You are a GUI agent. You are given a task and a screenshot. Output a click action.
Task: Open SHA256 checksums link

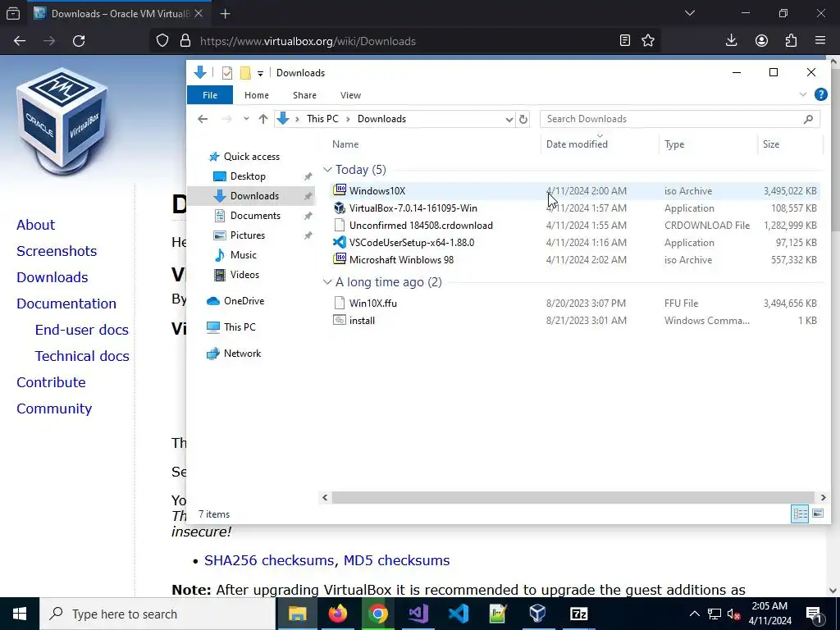269,559
